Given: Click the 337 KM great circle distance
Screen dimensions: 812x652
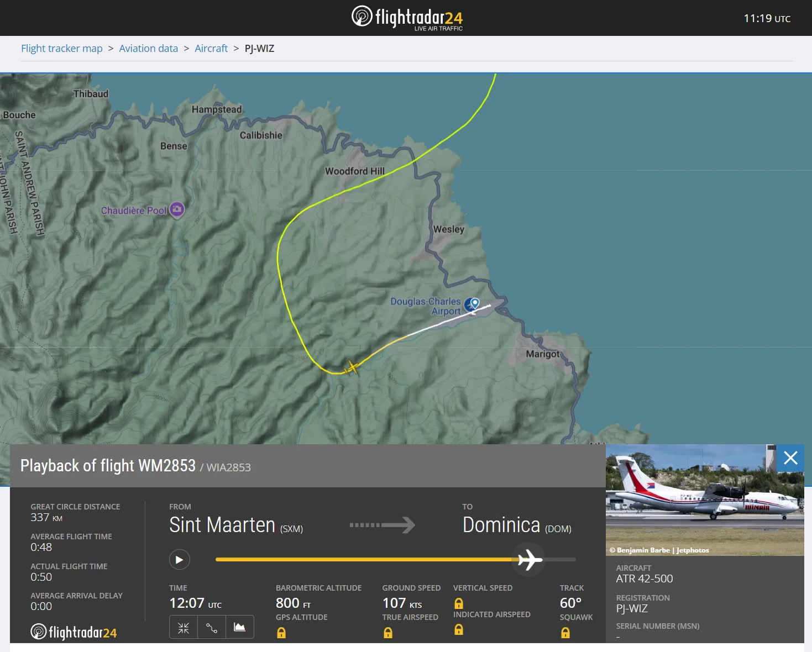Looking at the screenshot, I should [46, 518].
